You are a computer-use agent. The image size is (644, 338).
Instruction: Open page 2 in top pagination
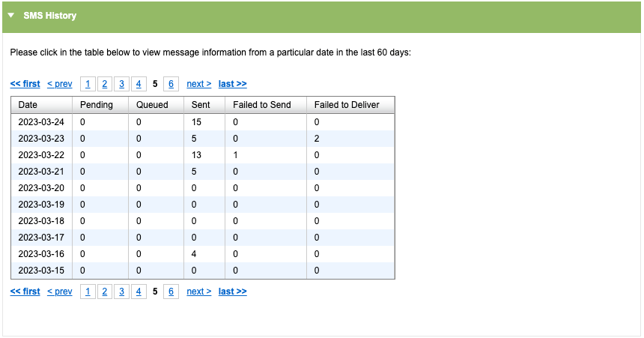(x=105, y=84)
